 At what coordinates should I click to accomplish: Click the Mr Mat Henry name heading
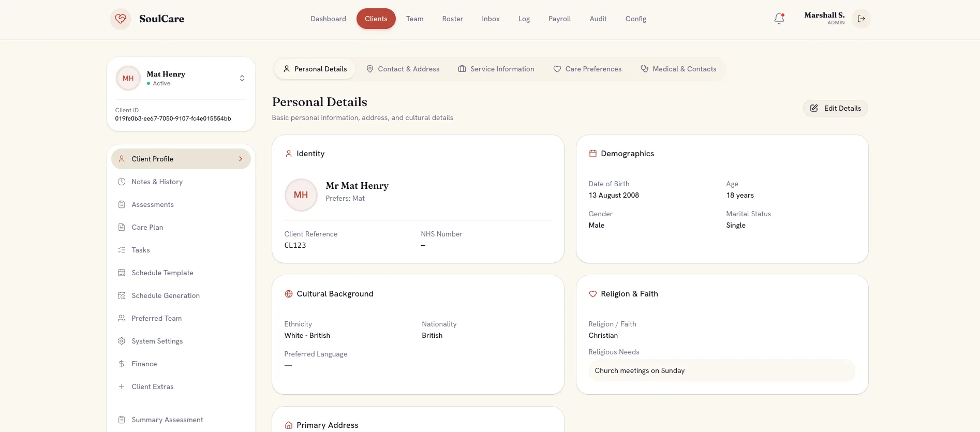357,186
